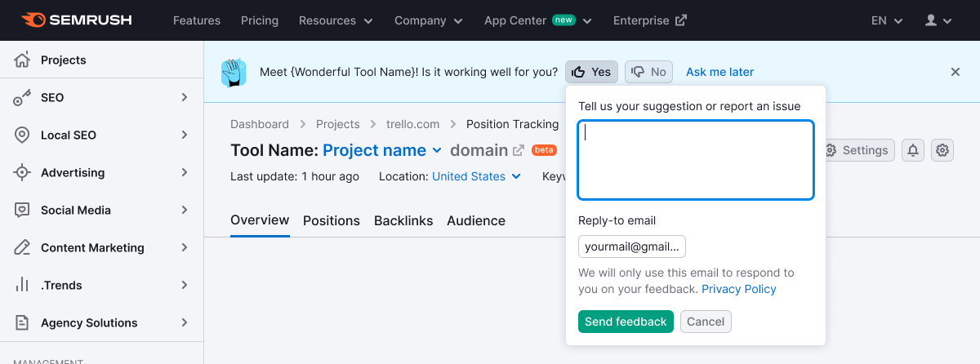Click the gear icon beside the bell
The width and height of the screenshot is (980, 364).
[x=942, y=150]
